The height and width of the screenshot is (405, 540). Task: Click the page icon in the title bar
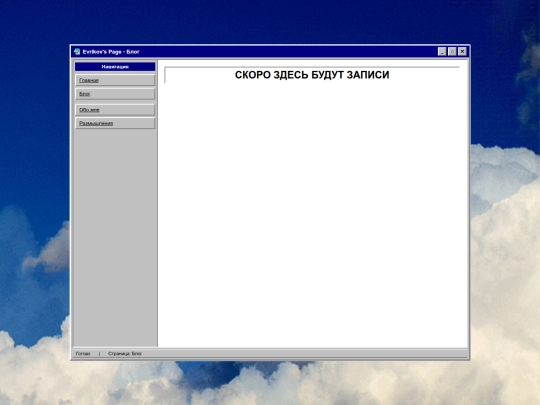tap(77, 52)
